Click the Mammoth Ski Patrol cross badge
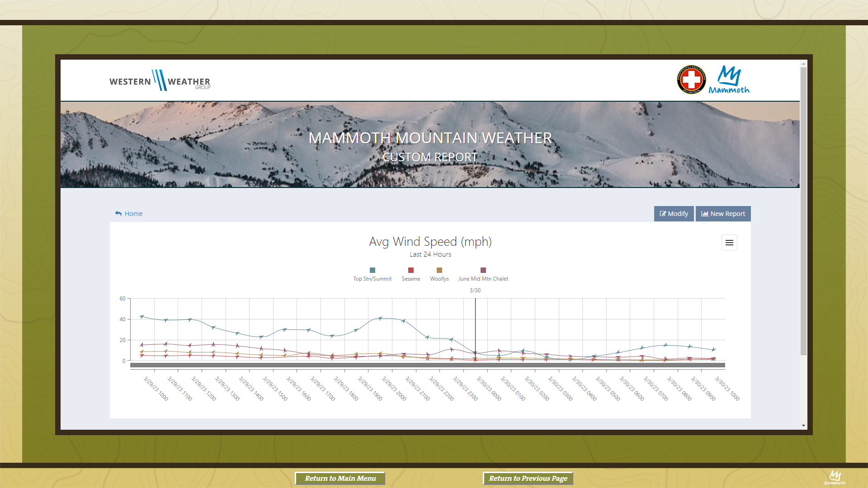The width and height of the screenshot is (868, 488). [x=691, y=80]
